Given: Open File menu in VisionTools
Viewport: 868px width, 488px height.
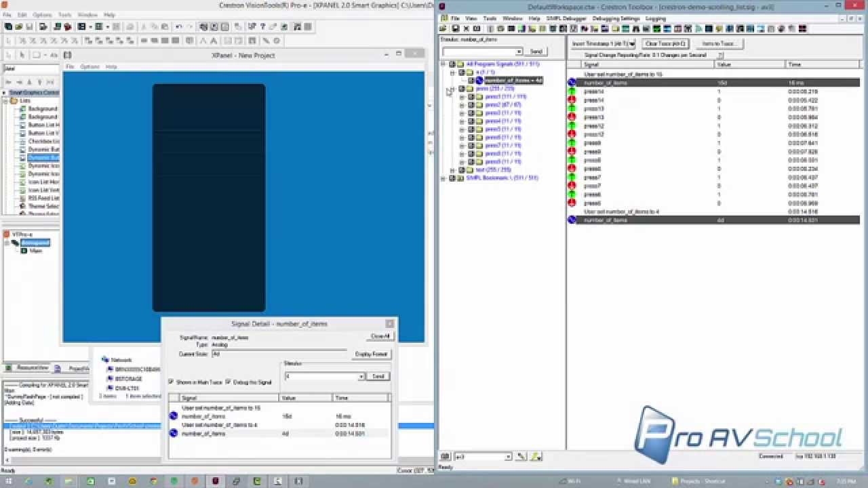Looking at the screenshot, I should click(7, 14).
